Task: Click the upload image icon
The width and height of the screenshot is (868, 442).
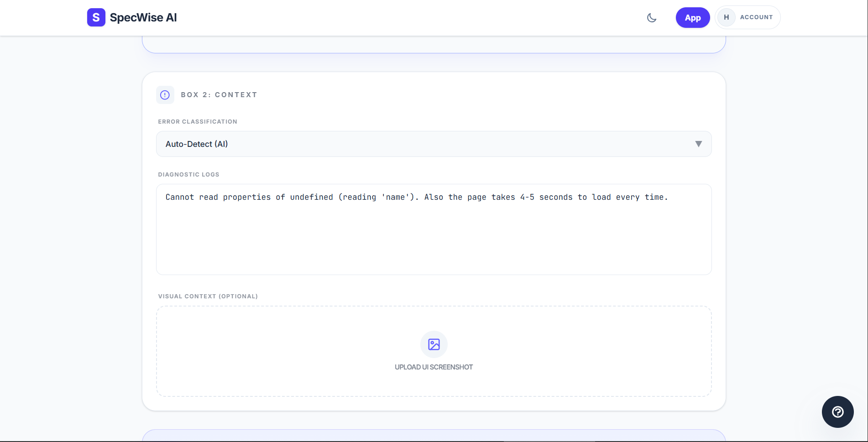Action: 434,344
